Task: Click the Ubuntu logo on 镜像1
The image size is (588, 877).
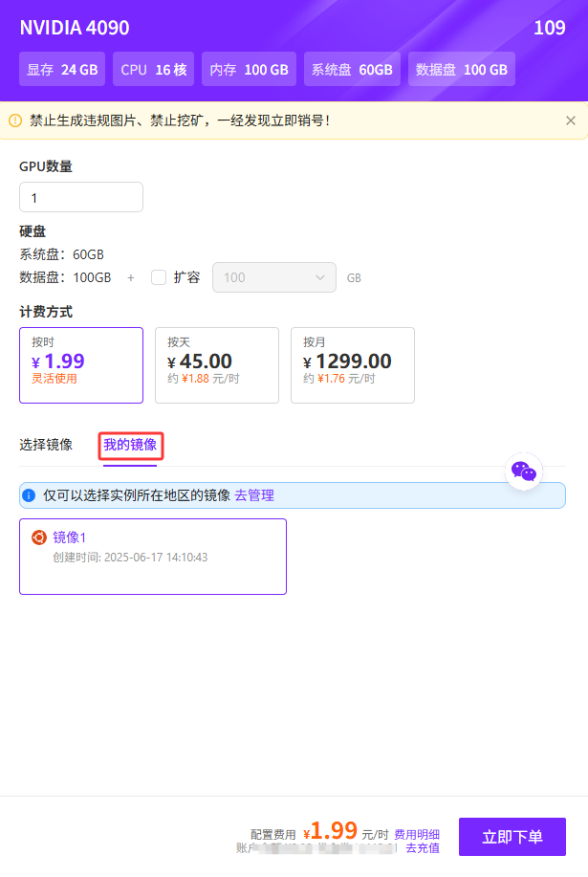Action: tap(39, 537)
